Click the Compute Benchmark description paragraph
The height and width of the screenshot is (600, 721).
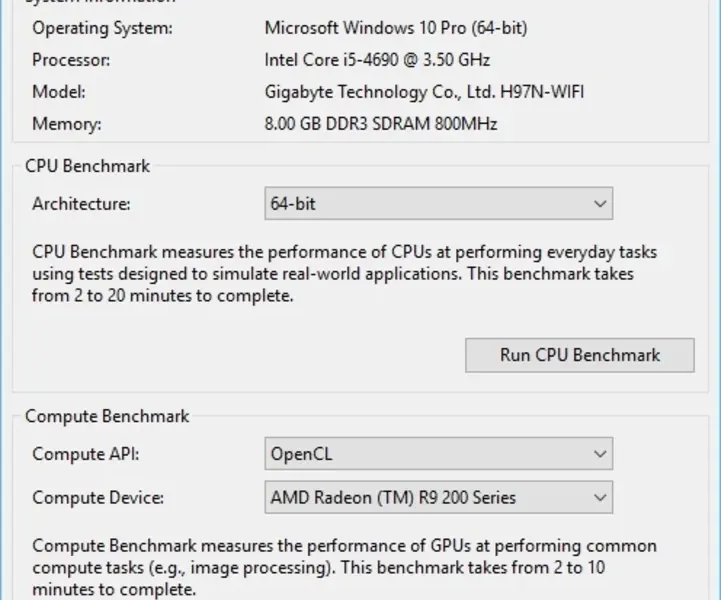click(x=344, y=568)
